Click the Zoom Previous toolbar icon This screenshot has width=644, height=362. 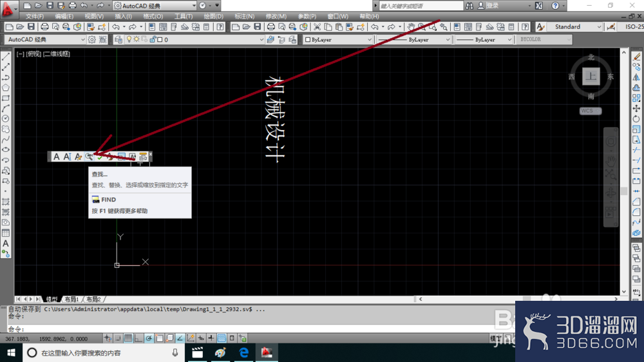coord(444,26)
